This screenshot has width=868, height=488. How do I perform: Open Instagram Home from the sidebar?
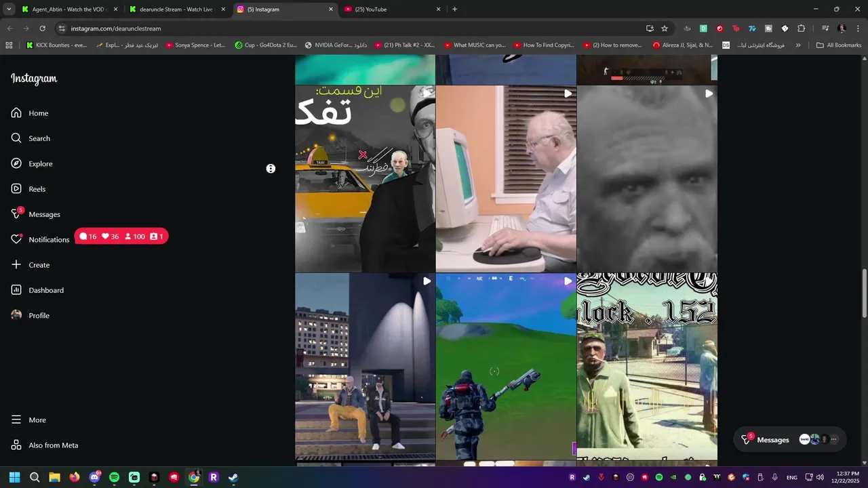pos(30,113)
